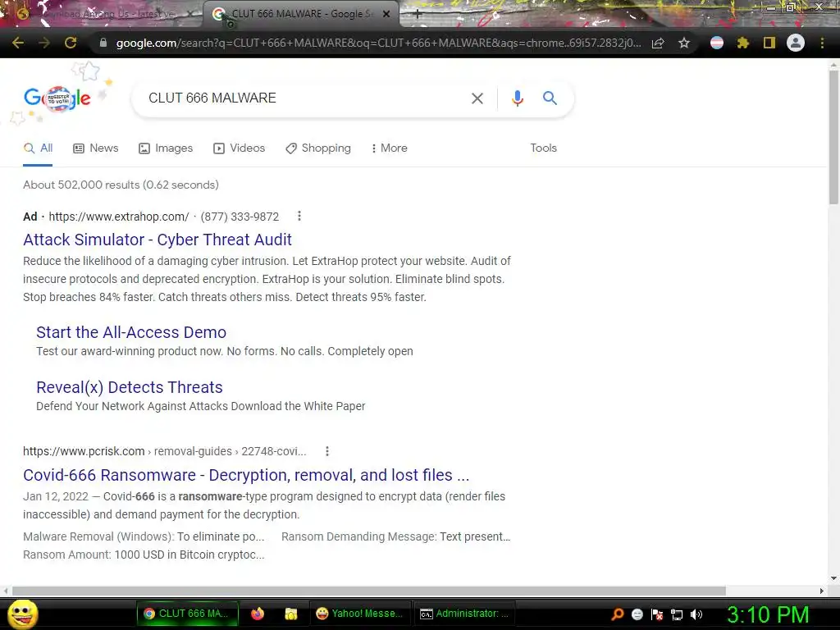This screenshot has height=630, width=840.
Task: Open Firefox from the taskbar
Action: 258,614
